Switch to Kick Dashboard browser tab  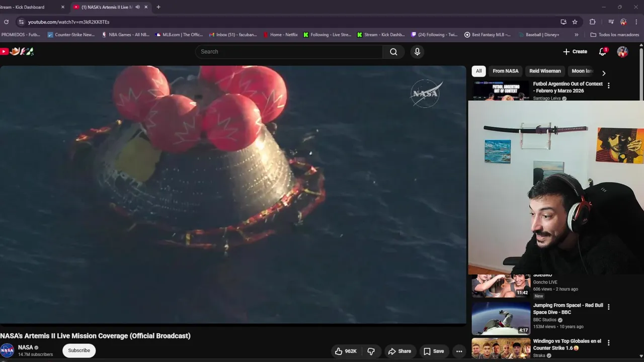click(x=30, y=7)
